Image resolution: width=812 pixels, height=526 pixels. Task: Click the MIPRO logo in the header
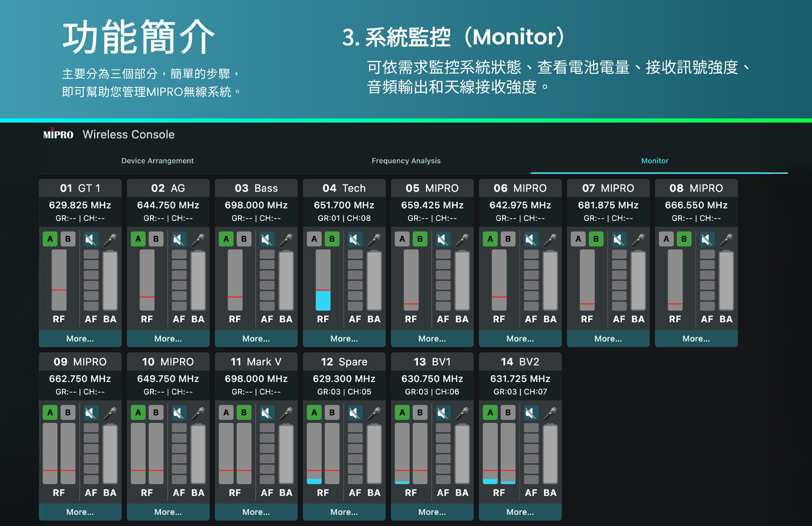click(x=58, y=134)
